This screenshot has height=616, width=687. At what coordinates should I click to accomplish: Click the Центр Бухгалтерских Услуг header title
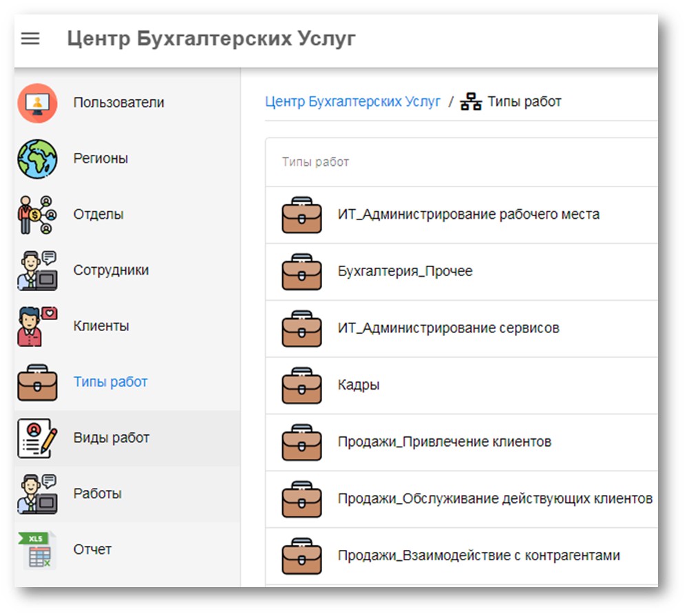pos(211,39)
